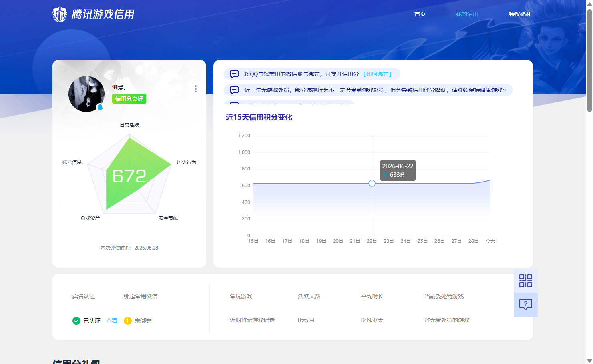Viewport: 593px width, 364px height.
Task: Open the 我的信用 tab
Action: coord(467,14)
